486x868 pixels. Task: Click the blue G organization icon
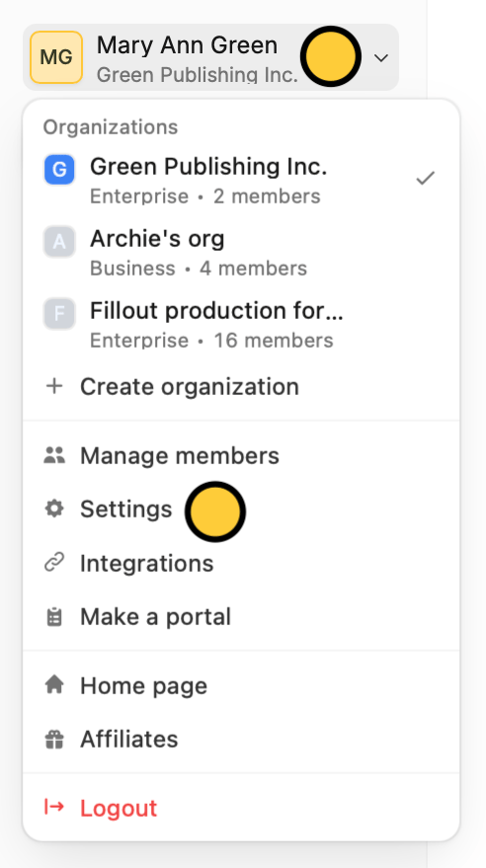59,170
